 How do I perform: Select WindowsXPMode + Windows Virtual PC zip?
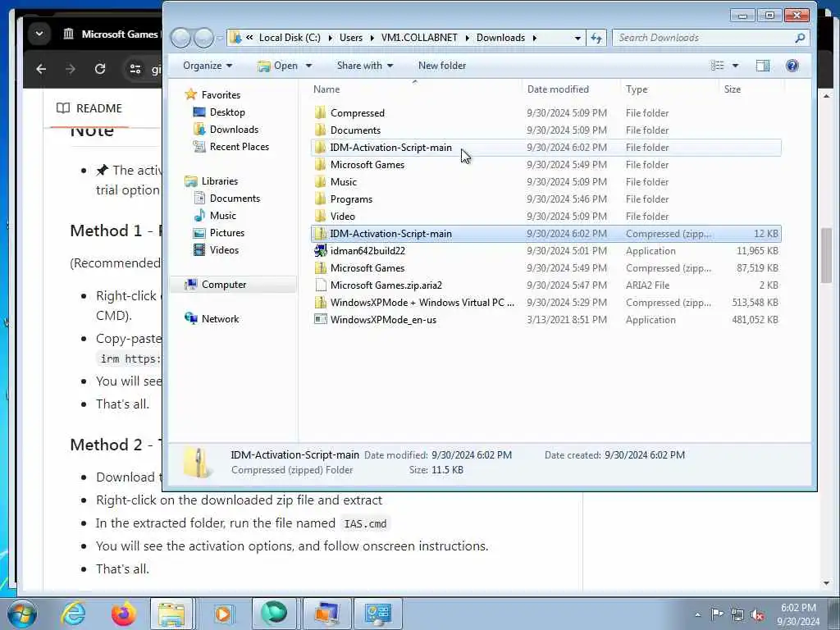(x=546, y=302)
